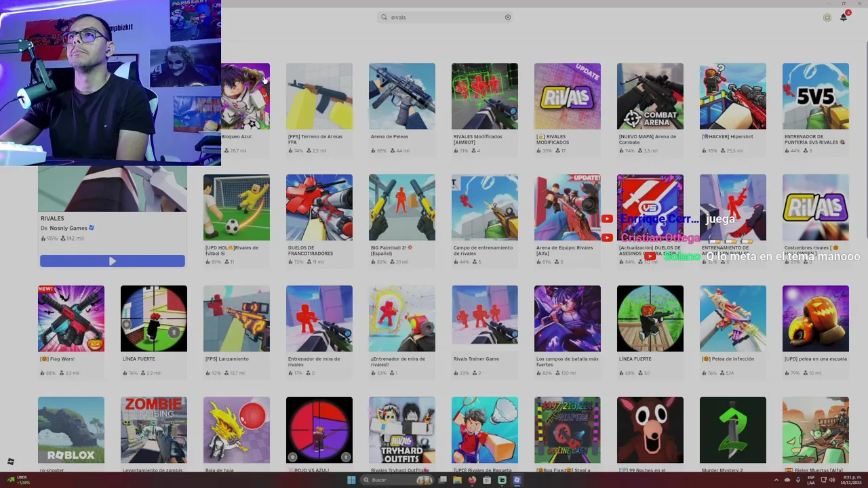This screenshot has width=868, height=488.
Task: Open the 5V5 aim trainer thumbnail
Action: point(816,96)
